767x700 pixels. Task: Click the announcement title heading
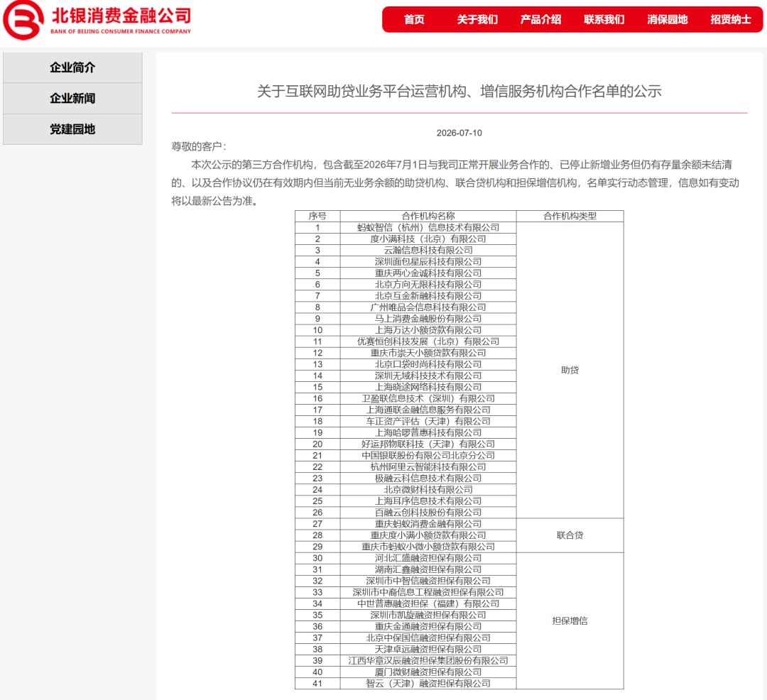click(x=459, y=91)
